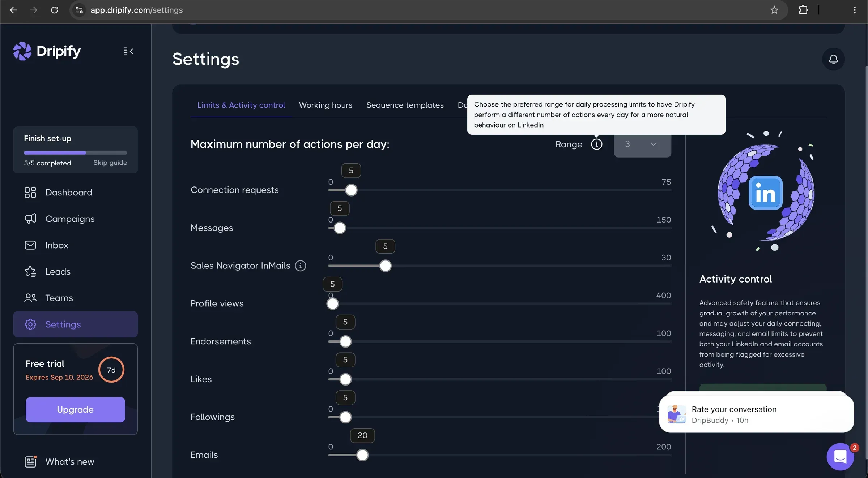Open notifications bell

833,59
